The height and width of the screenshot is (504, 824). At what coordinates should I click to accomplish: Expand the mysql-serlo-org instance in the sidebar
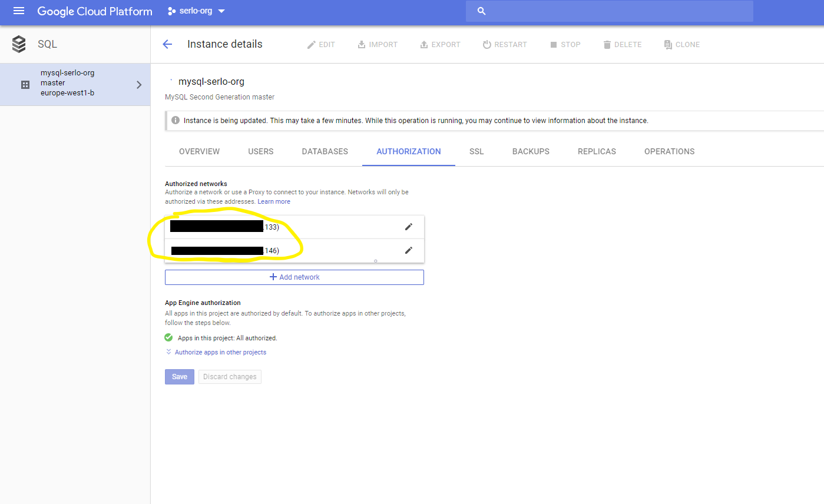pyautogui.click(x=139, y=84)
